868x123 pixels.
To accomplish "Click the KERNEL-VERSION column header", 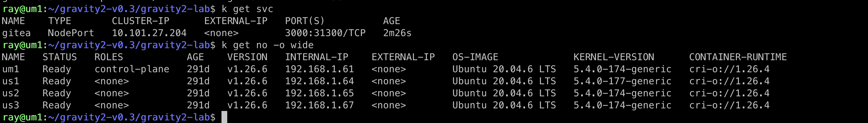I will 613,57.
